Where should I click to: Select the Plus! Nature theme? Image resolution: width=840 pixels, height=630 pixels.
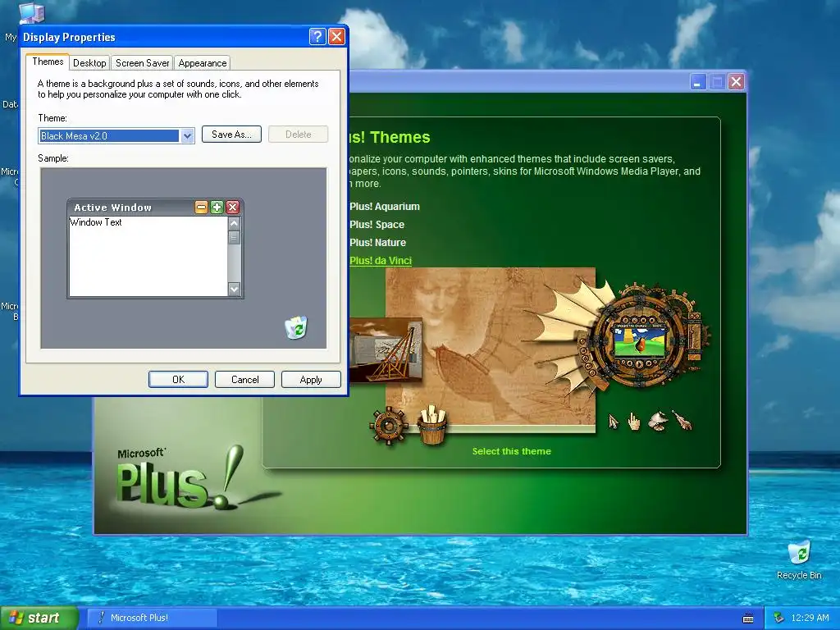(x=377, y=243)
